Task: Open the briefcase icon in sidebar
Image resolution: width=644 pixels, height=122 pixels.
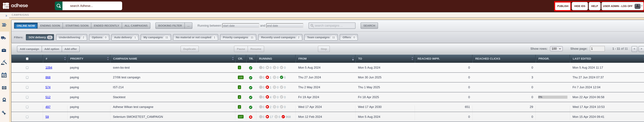Action: [4, 50]
